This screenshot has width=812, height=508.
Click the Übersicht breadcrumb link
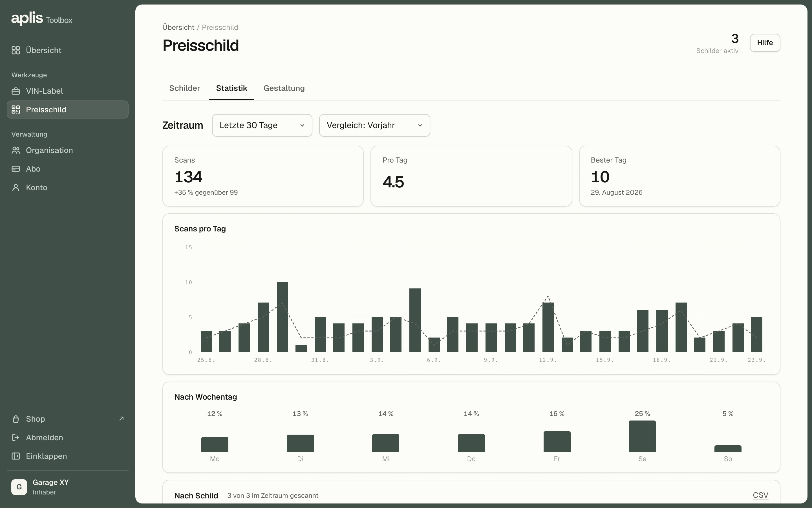tap(178, 27)
